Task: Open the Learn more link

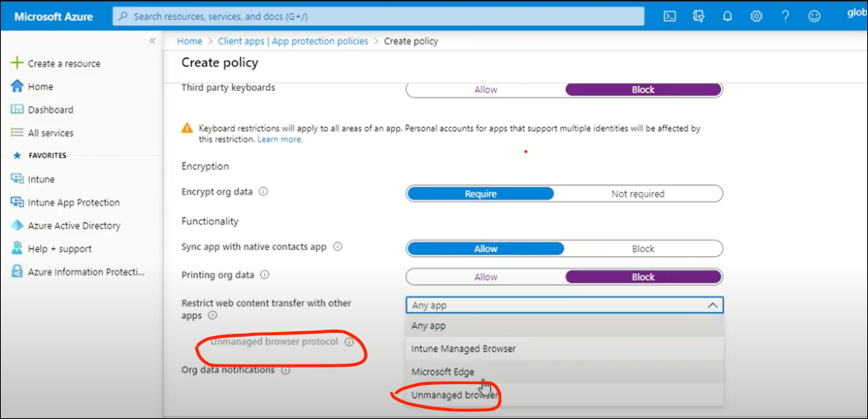Action: pos(280,139)
